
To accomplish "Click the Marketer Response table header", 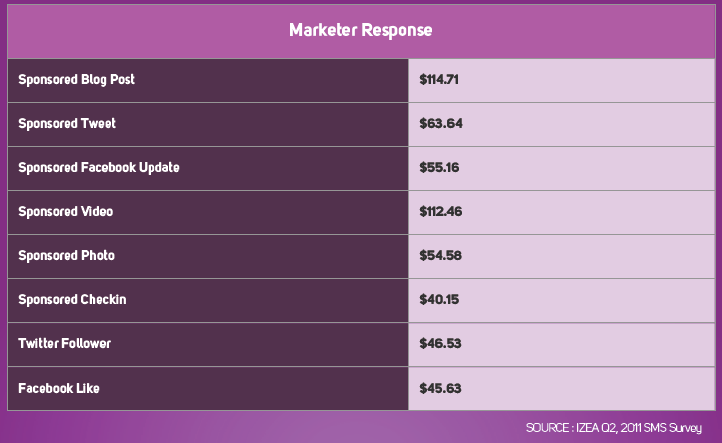I will point(361,30).
